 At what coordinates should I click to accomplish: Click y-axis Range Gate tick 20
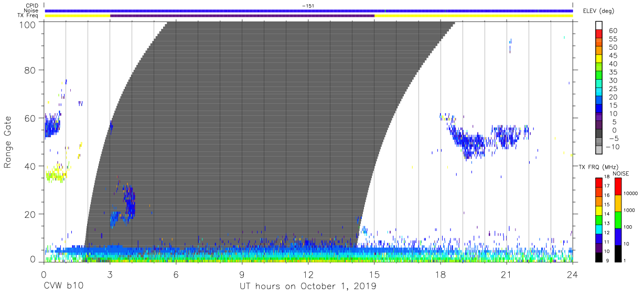point(31,214)
